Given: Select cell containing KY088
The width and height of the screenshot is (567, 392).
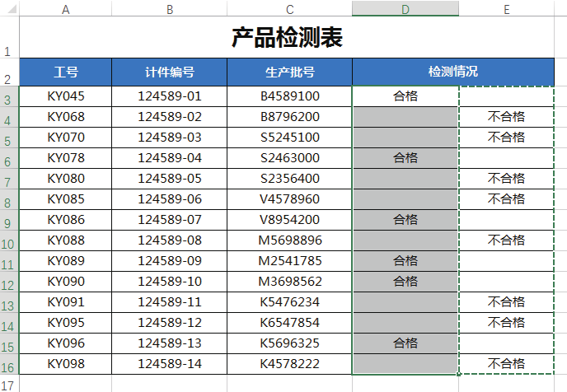Looking at the screenshot, I should [x=65, y=240].
